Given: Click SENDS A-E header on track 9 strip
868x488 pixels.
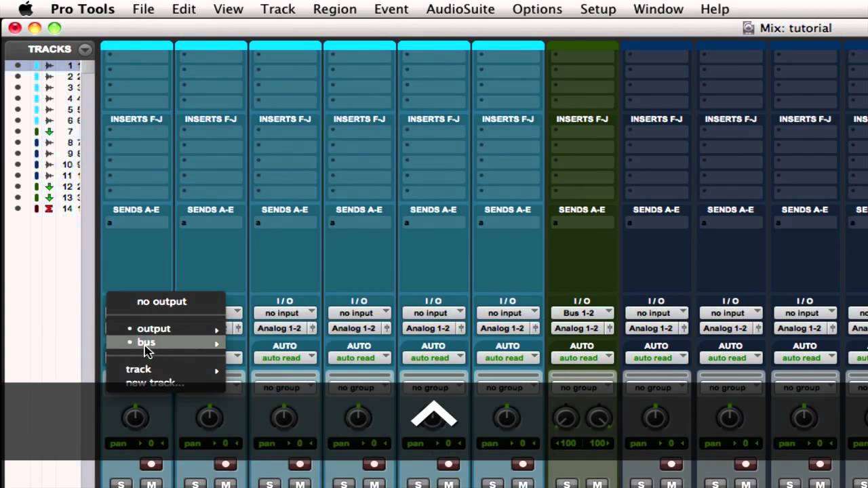Looking at the screenshot, I should click(730, 210).
